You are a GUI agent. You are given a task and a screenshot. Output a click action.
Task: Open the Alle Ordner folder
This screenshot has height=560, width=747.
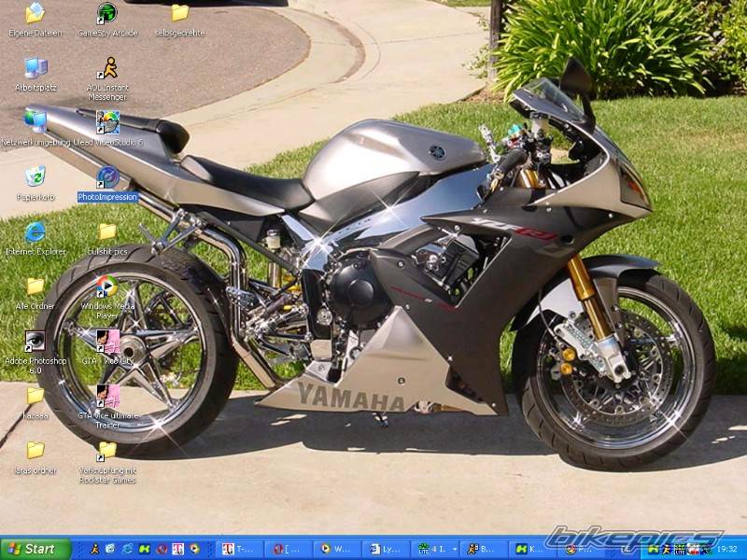click(x=35, y=293)
